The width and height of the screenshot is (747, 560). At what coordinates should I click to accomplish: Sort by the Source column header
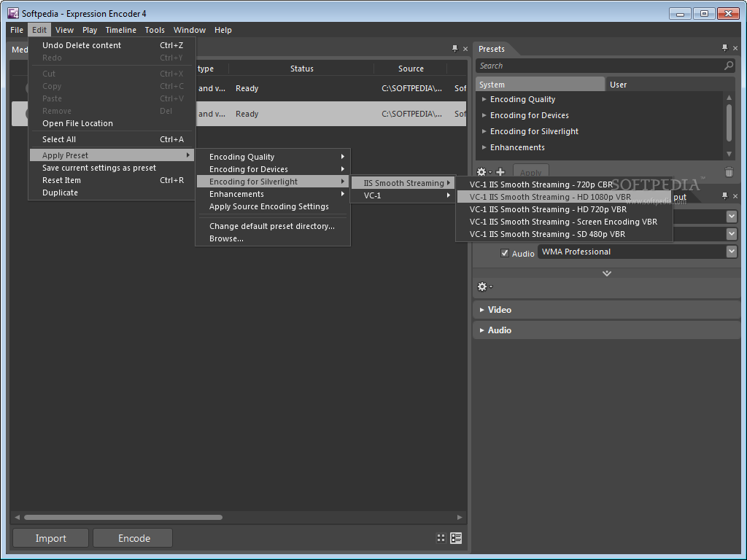pos(411,69)
